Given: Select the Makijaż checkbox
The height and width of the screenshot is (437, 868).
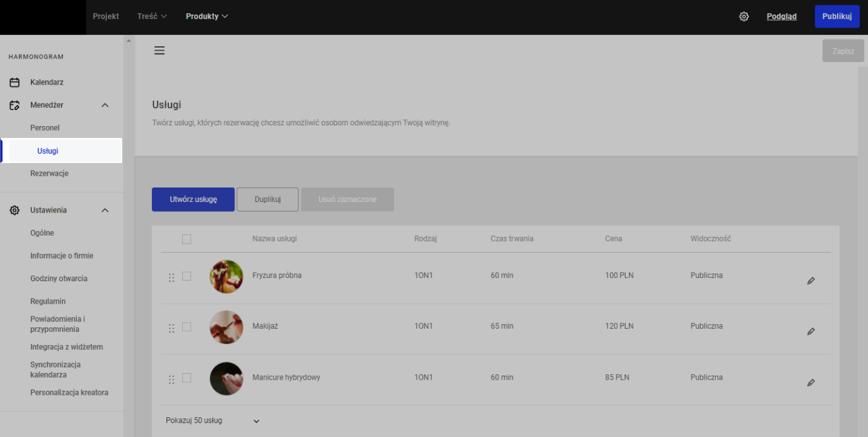Looking at the screenshot, I should (187, 327).
